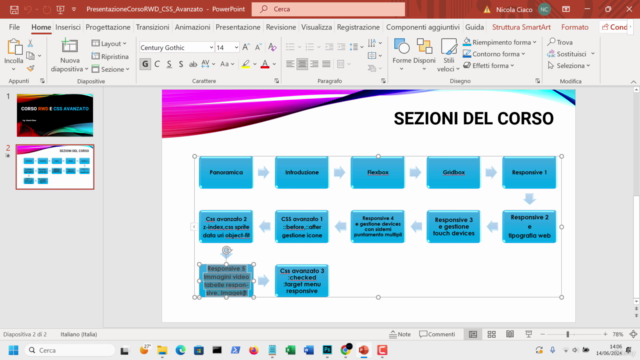The image size is (640, 360).
Task: Toggle the Commenti pane
Action: [x=437, y=334]
